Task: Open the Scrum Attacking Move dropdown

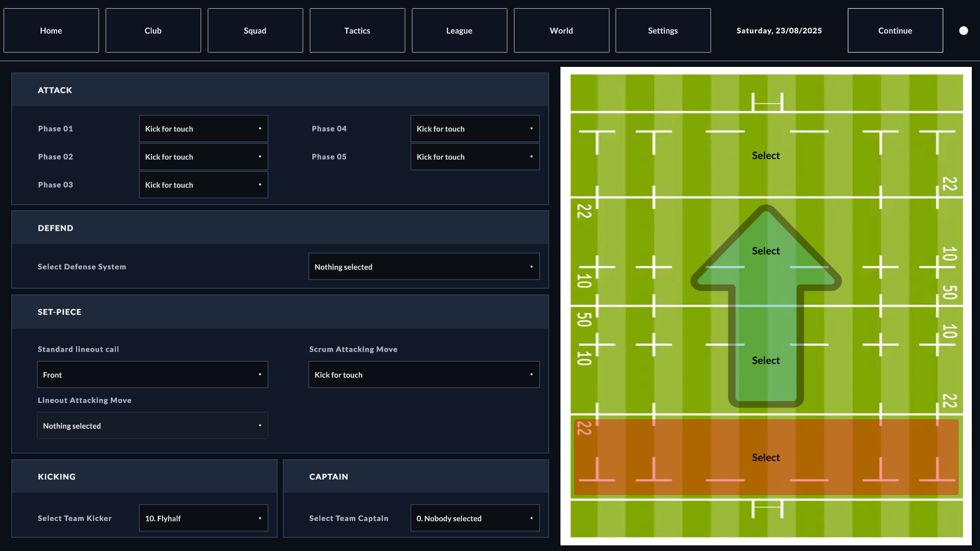Action: pyautogui.click(x=424, y=374)
